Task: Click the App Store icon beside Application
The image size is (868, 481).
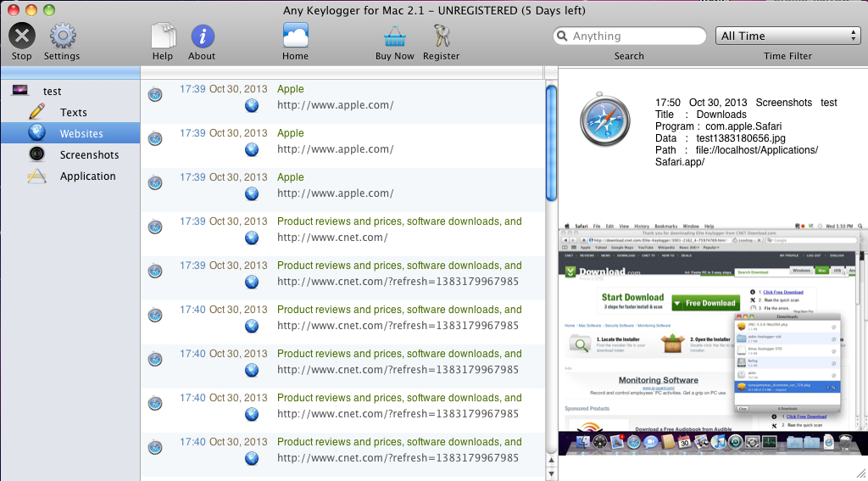Action: tap(36, 176)
